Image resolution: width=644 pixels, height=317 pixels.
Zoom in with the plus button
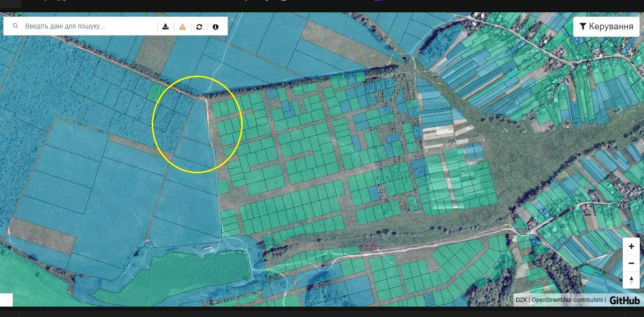tap(631, 247)
